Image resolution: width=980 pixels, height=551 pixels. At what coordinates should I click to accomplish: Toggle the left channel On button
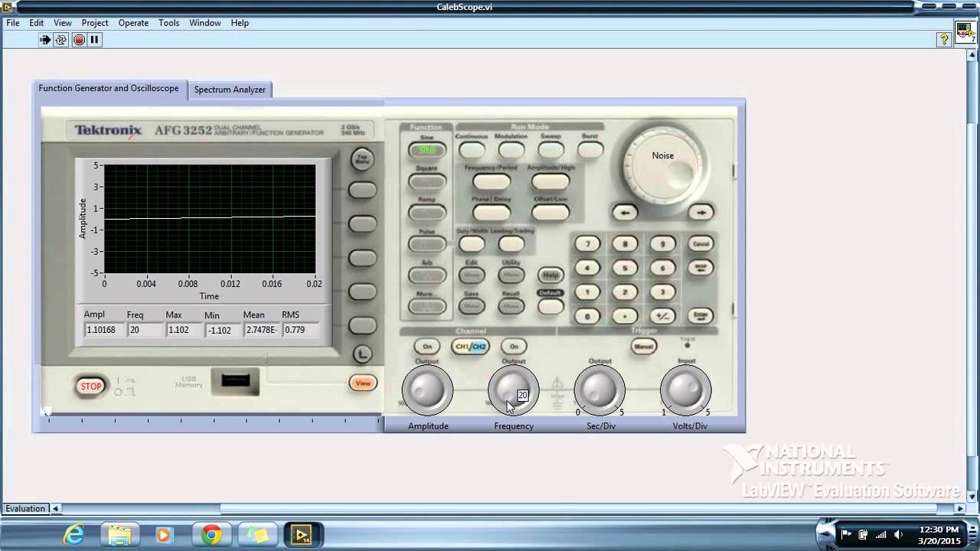427,347
